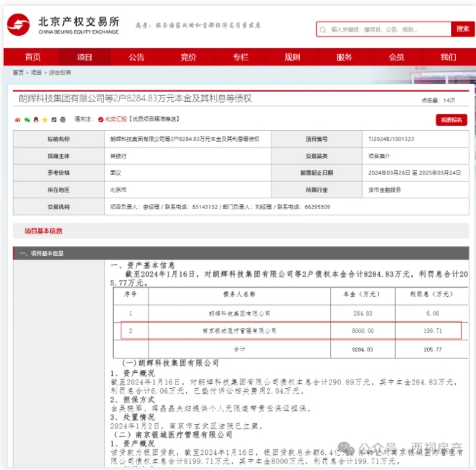This screenshot has height=470, width=476.
Task: Click the printer icon
Action: (x=63, y=120)
